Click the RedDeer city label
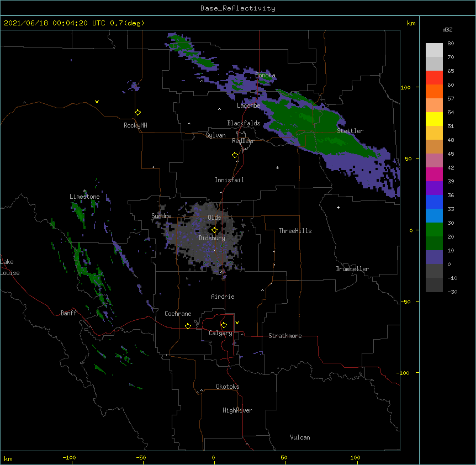 click(x=243, y=141)
